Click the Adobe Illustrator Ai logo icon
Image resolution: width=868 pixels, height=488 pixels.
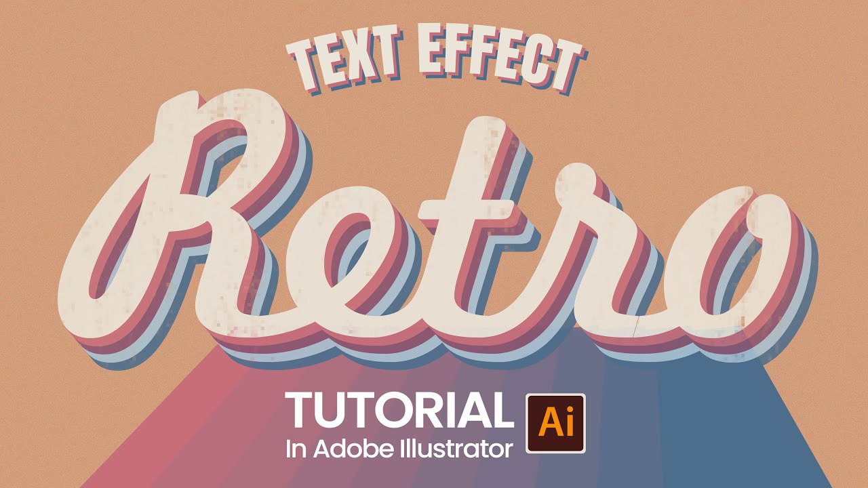point(556,424)
